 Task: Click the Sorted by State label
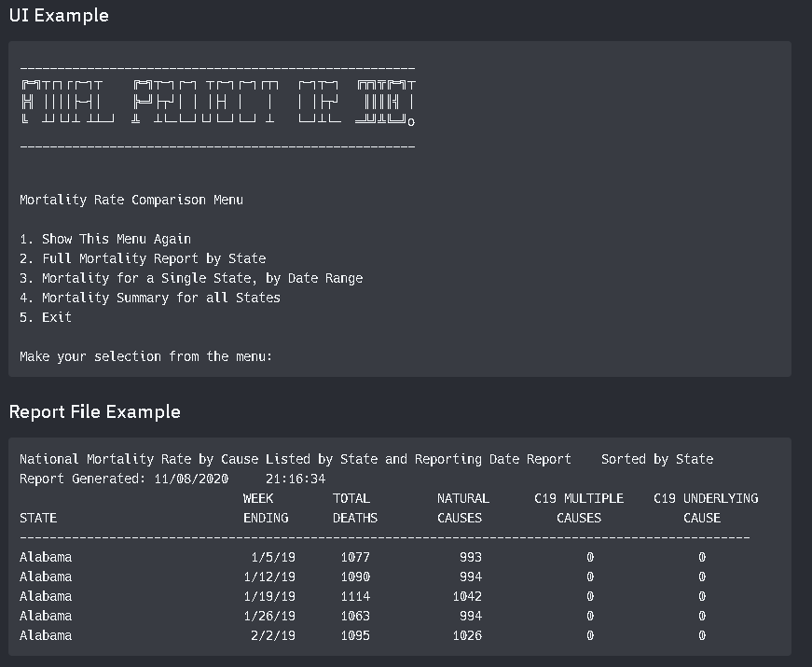(657, 459)
